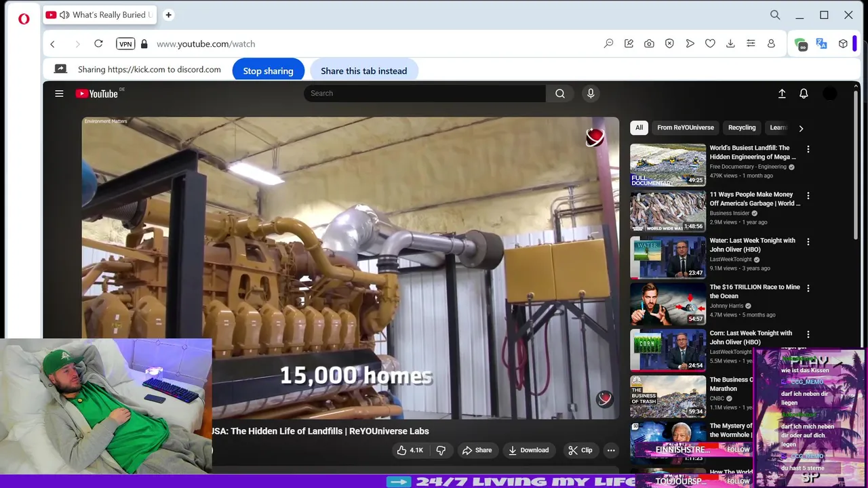This screenshot has height=488, width=868.
Task: Start voice search with microphone
Action: point(591,94)
